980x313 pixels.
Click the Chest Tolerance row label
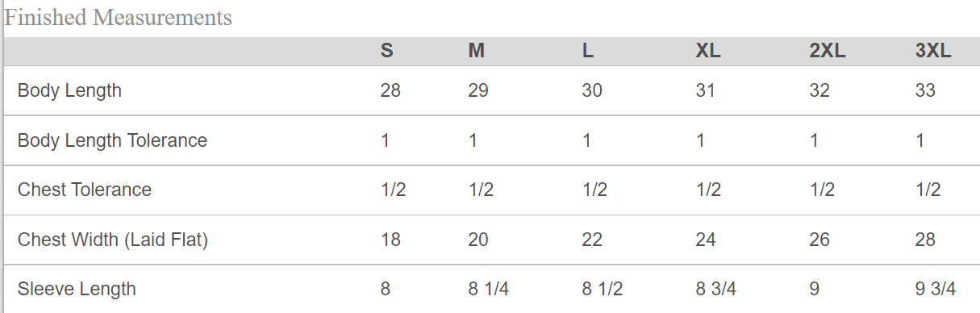(85, 190)
